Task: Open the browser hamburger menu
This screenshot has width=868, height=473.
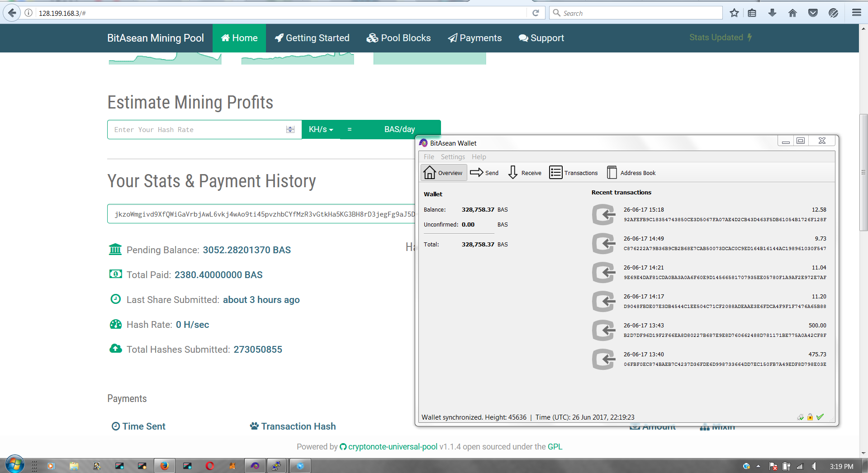Action: [856, 13]
